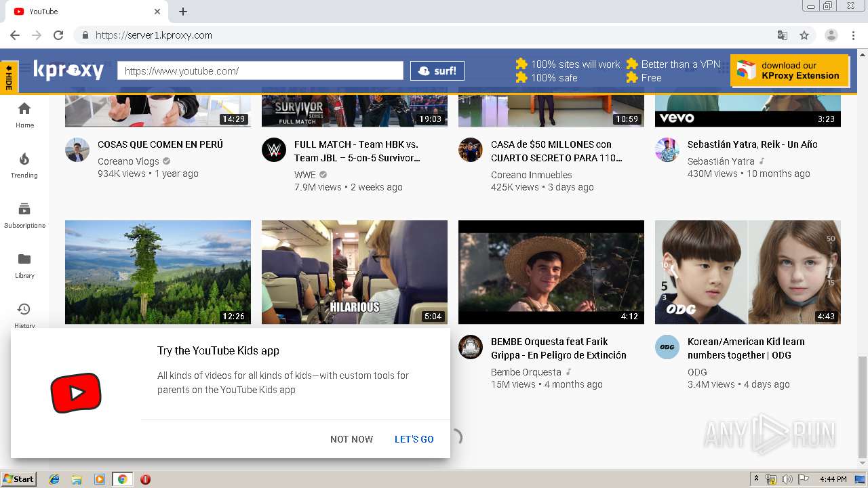Accept the popup with LET'S GO

coord(414,439)
